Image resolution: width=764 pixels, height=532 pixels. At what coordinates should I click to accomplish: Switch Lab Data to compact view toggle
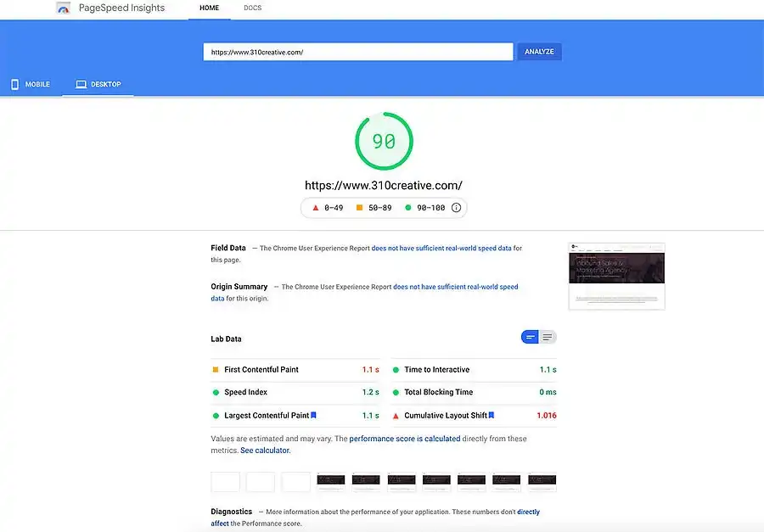[530, 337]
